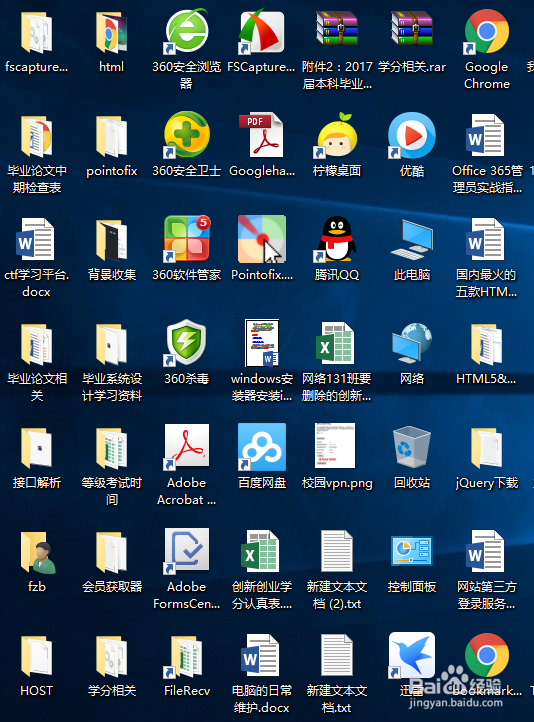Launch Adobe FormsCentral shortcut
Image resolution: width=534 pixels, height=722 pixels.
tap(186, 552)
